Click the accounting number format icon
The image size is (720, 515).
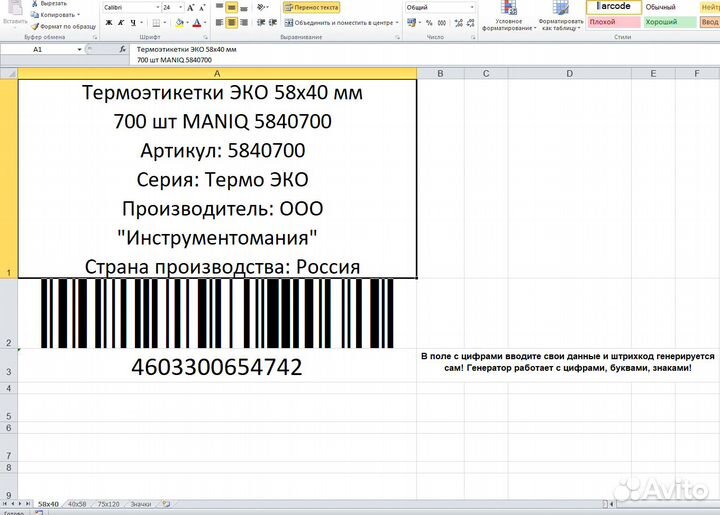coord(411,22)
